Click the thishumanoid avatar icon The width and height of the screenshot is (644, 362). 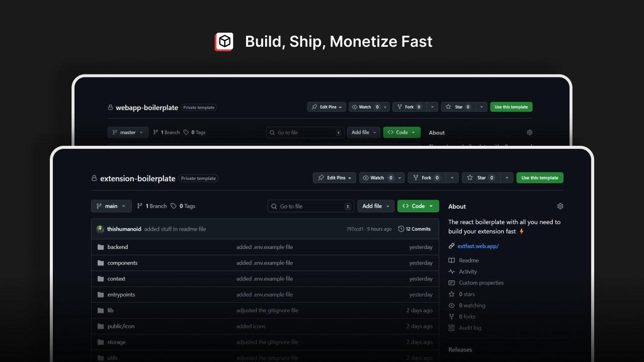[101, 229]
